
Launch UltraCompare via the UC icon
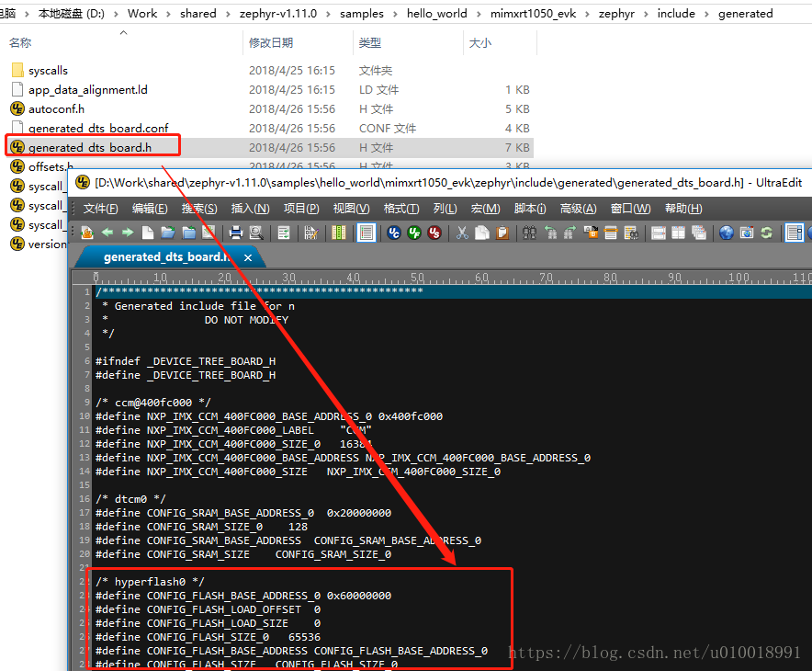tap(394, 233)
